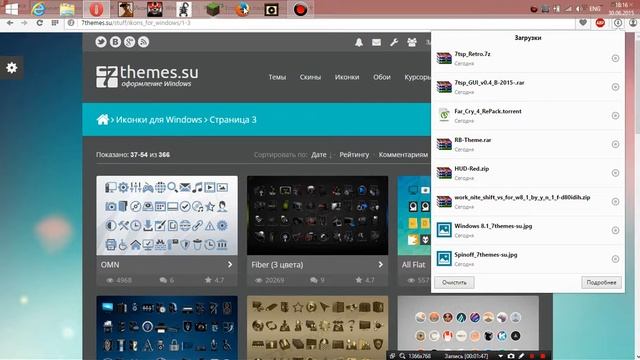Expand the recorder bar dropdown arrow
Screen dimensions: 640x360
500,356
